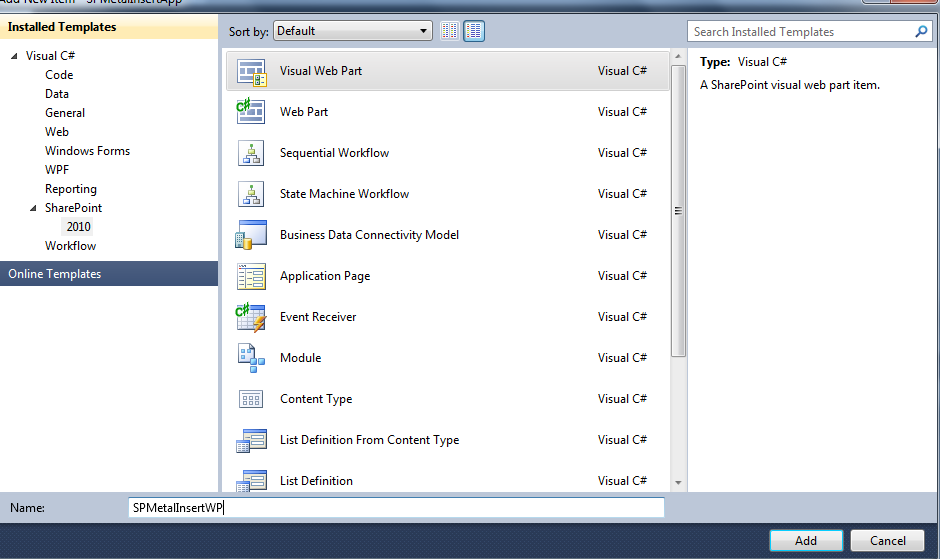Switch to medium icons view

coord(474,31)
